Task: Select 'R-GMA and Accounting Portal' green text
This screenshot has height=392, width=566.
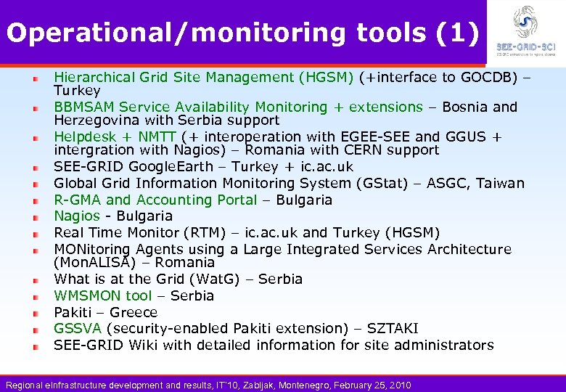Action: (155, 200)
